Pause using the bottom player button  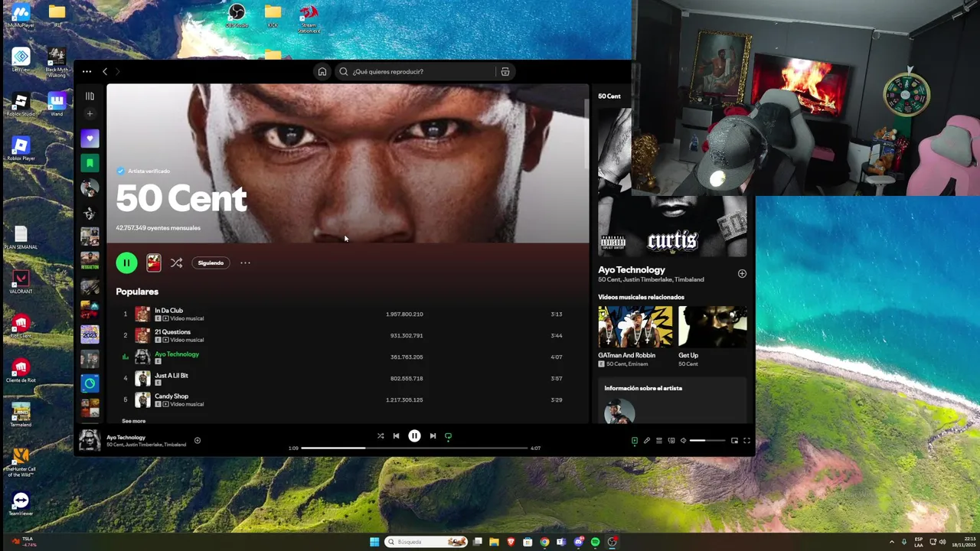pyautogui.click(x=414, y=435)
